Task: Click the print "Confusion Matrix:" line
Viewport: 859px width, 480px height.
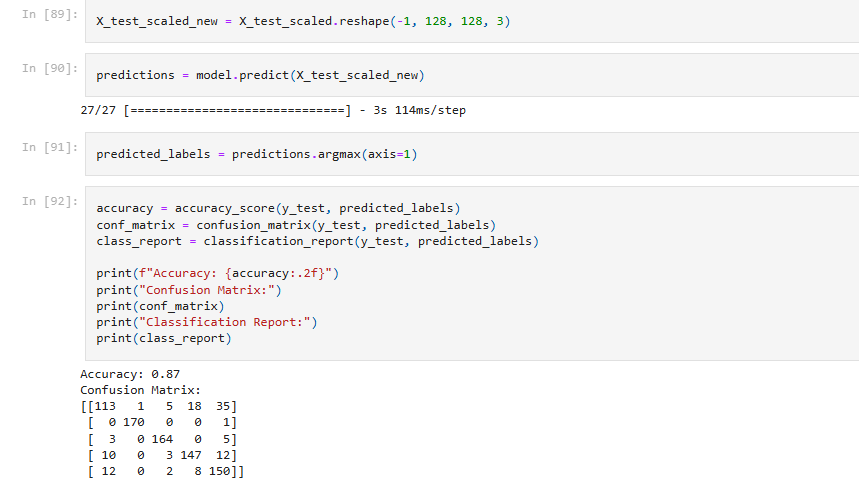Action: coord(189,290)
